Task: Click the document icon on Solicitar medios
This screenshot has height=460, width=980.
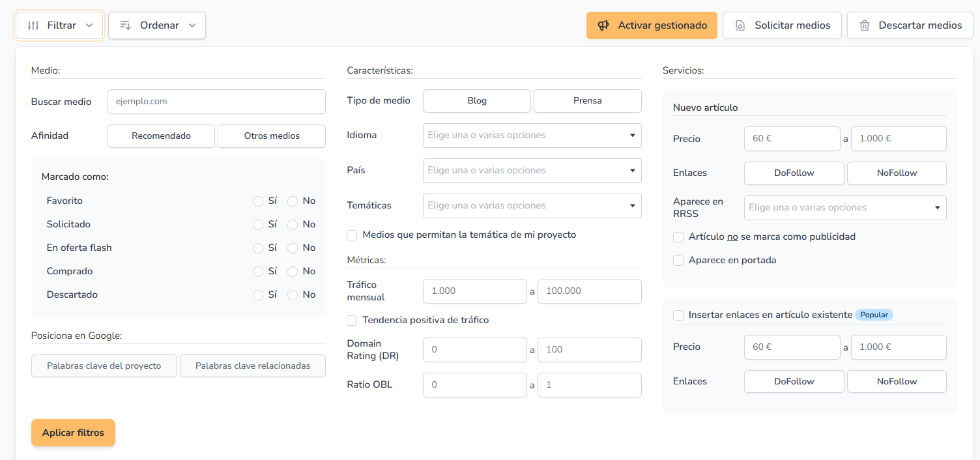Action: (x=740, y=25)
